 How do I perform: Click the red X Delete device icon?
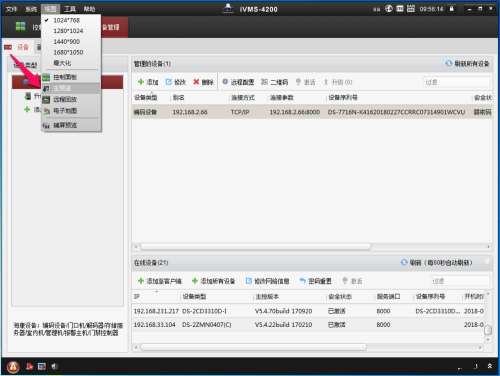[x=196, y=82]
